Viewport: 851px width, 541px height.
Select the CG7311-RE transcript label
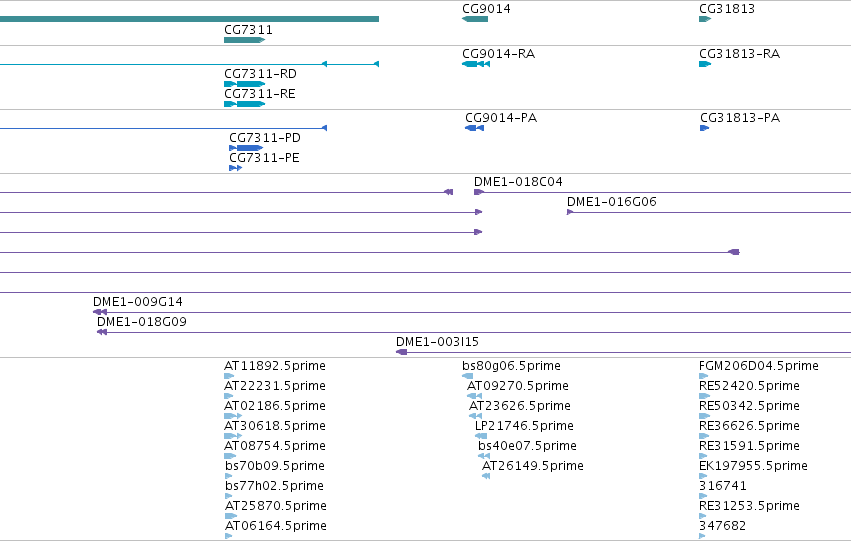pyautogui.click(x=259, y=94)
